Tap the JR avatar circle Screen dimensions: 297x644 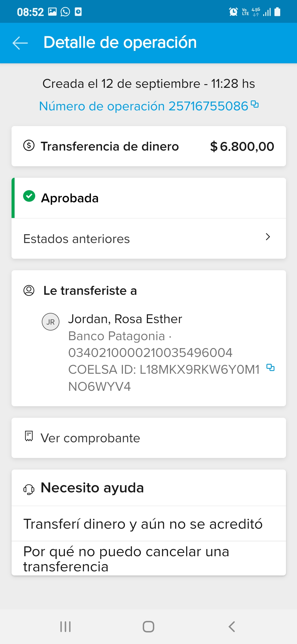pyautogui.click(x=51, y=322)
